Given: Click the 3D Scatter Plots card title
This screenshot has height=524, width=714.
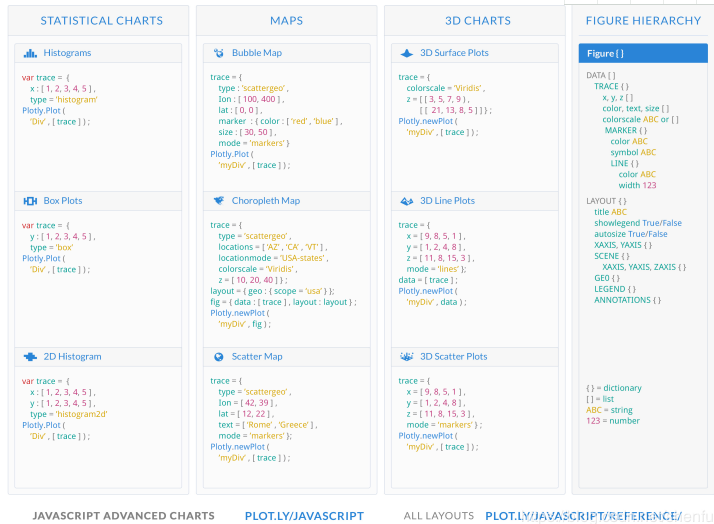Looking at the screenshot, I should click(x=454, y=357).
